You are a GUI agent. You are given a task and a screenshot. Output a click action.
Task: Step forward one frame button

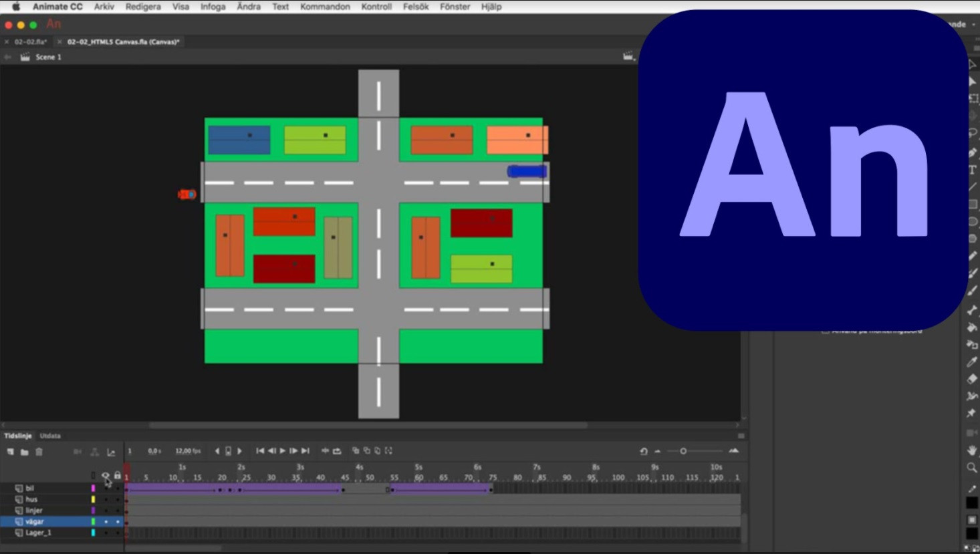293,451
